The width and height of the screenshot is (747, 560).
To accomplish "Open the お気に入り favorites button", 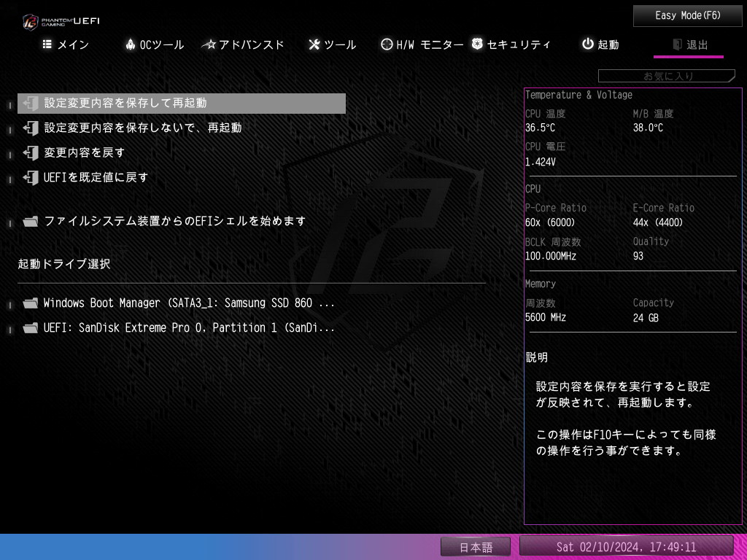I will pyautogui.click(x=667, y=76).
